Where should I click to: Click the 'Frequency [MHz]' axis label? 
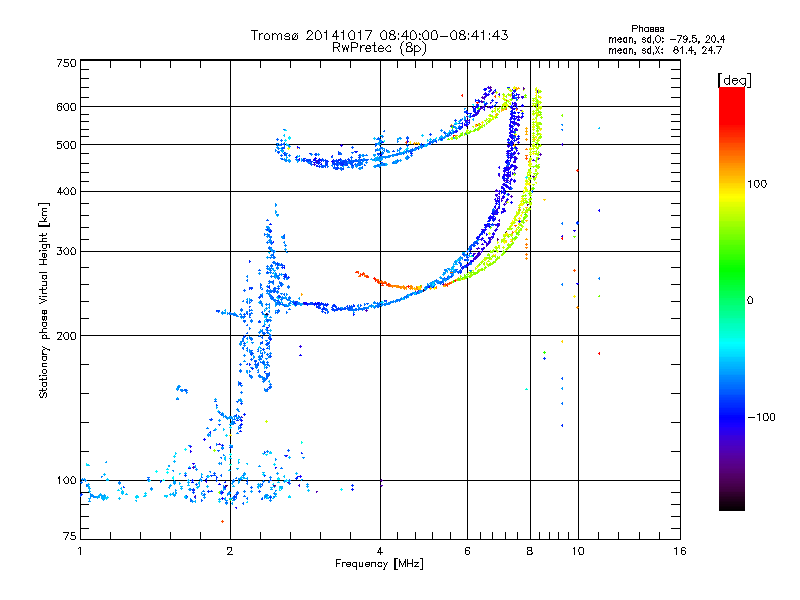379,564
